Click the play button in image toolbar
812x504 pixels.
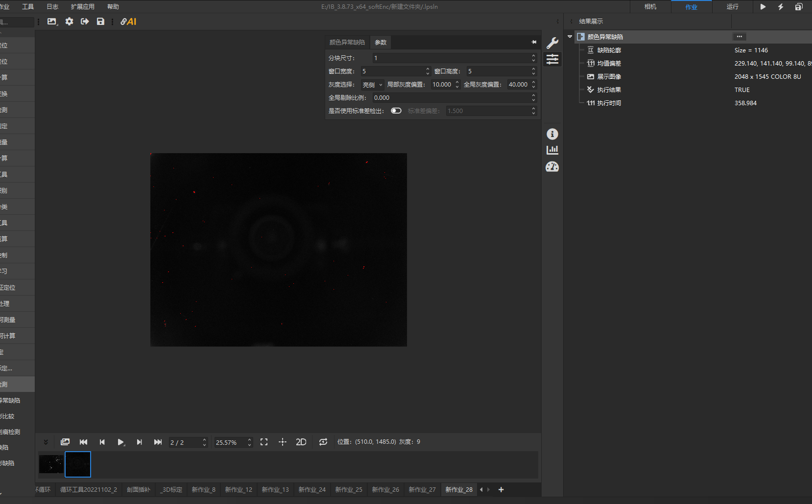pos(120,442)
